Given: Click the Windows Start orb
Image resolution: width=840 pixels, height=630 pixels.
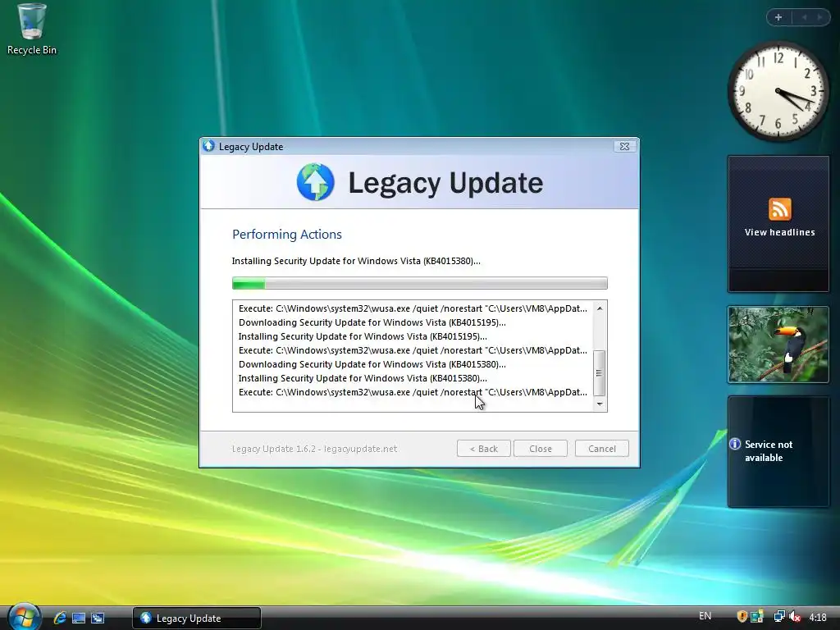Looking at the screenshot, I should tap(24, 617).
